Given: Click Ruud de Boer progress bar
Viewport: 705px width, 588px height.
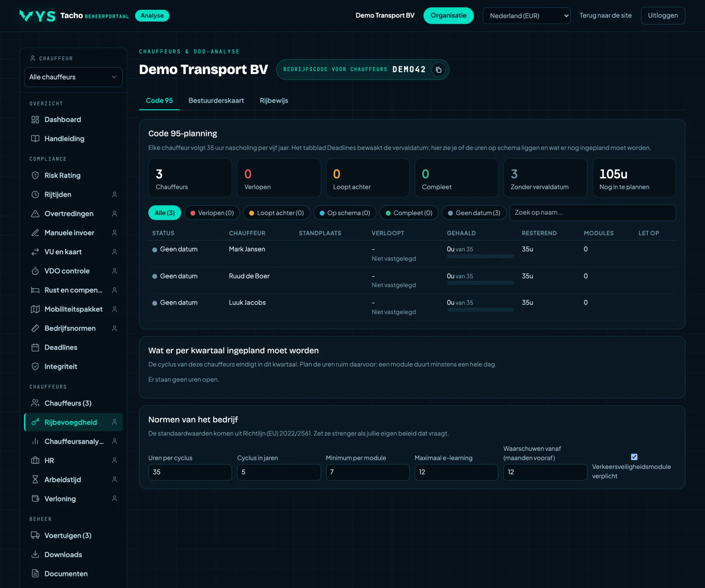Looking at the screenshot, I should point(480,283).
